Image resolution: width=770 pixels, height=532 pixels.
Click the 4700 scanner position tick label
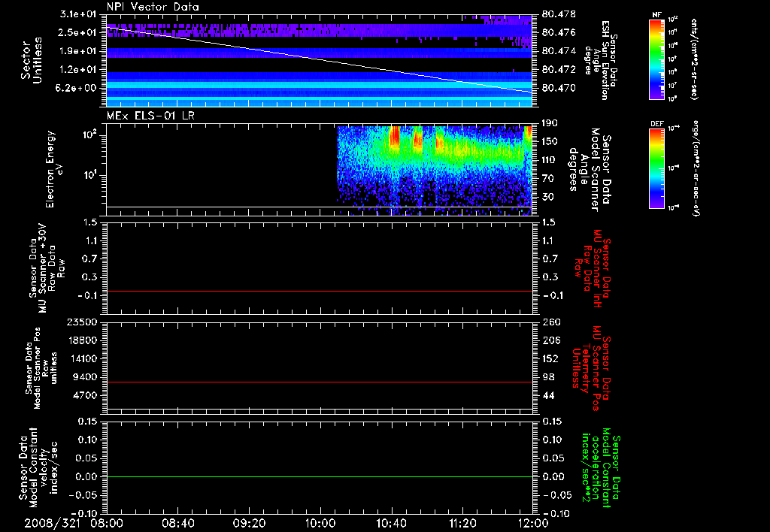pyautogui.click(x=85, y=395)
